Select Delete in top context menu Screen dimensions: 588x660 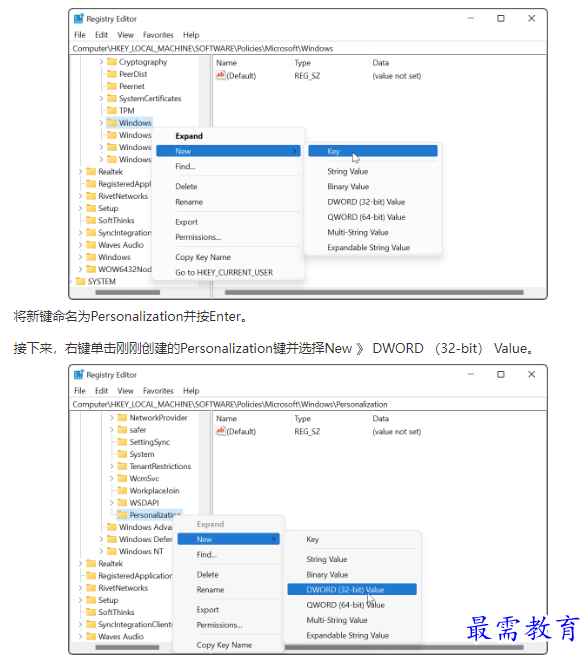pyautogui.click(x=186, y=186)
